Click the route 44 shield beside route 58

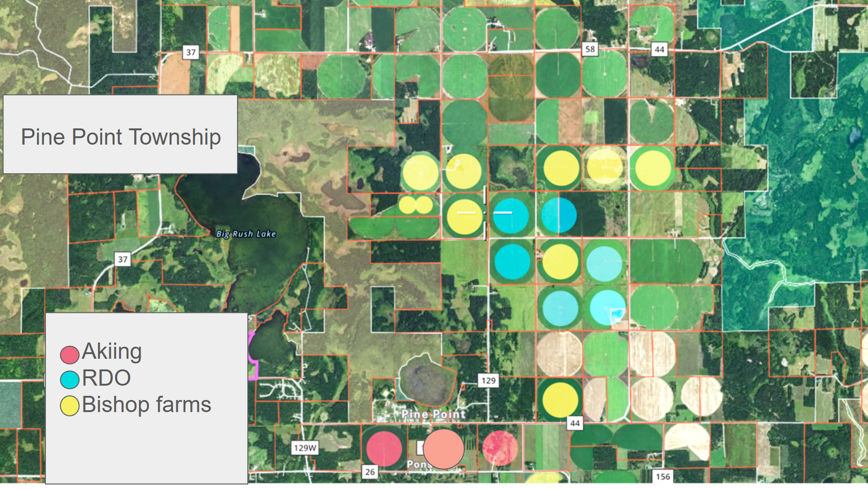pyautogui.click(x=659, y=49)
